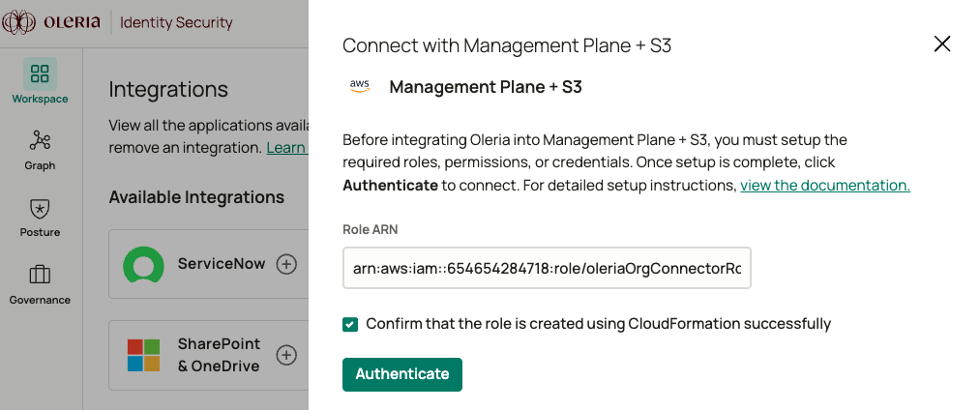Click the Role ARN input field

point(547,269)
